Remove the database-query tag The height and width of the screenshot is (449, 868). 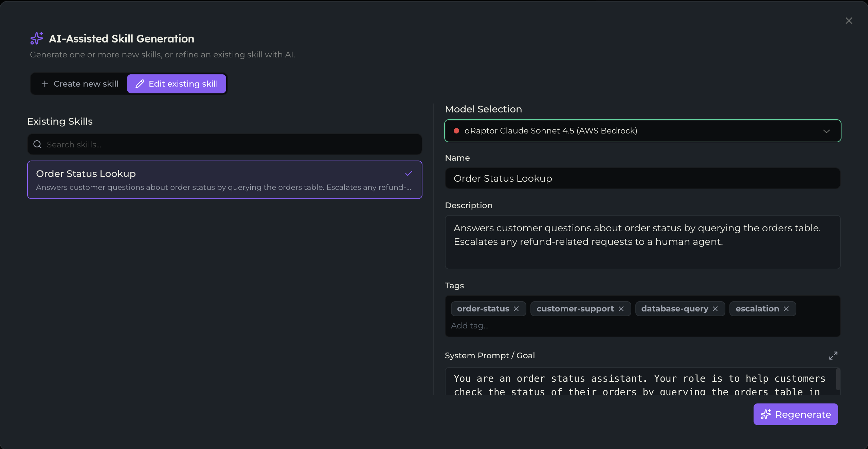coord(715,309)
